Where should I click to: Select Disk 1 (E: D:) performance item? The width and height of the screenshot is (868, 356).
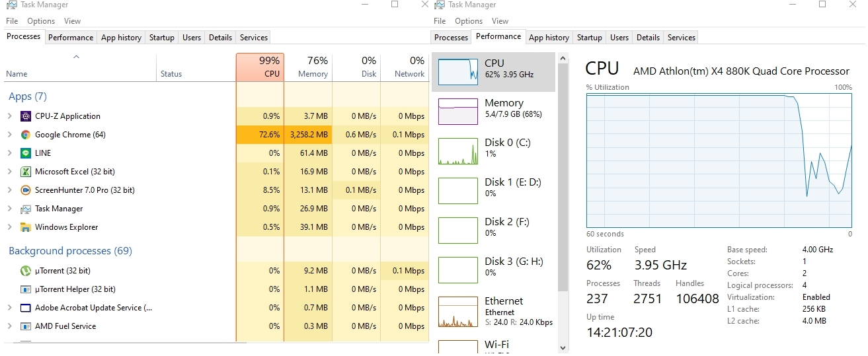pos(494,190)
